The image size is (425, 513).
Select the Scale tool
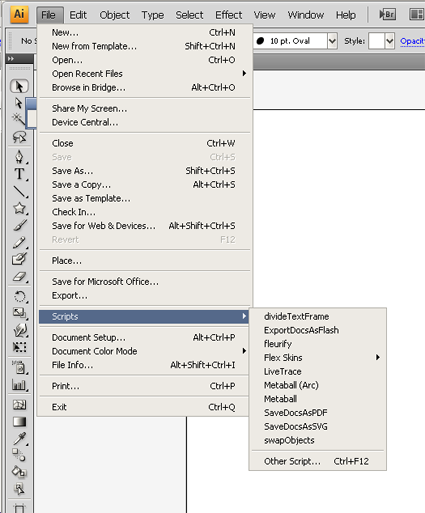tap(19, 313)
